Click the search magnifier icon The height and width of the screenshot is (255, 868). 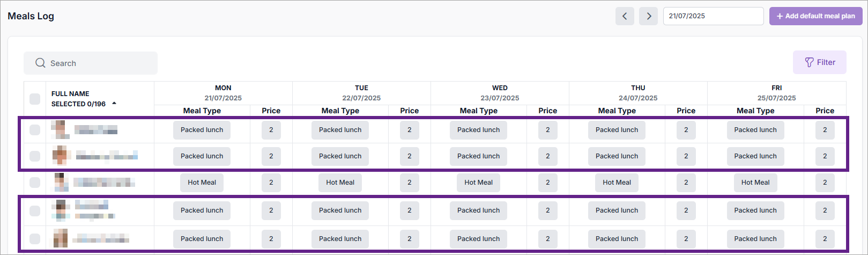[x=40, y=63]
